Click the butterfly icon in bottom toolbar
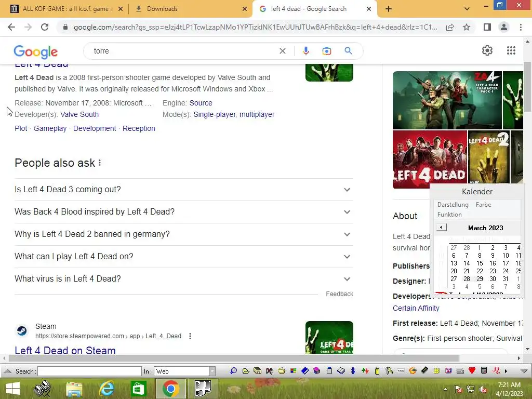Screen dimensions: 532x399 pos(270,371)
